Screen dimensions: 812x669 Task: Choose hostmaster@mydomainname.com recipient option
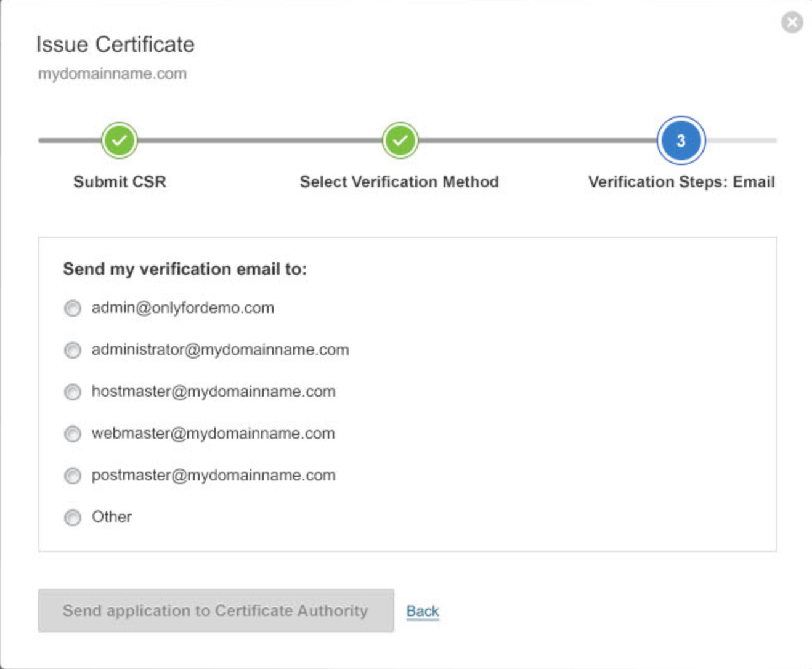pos(72,391)
